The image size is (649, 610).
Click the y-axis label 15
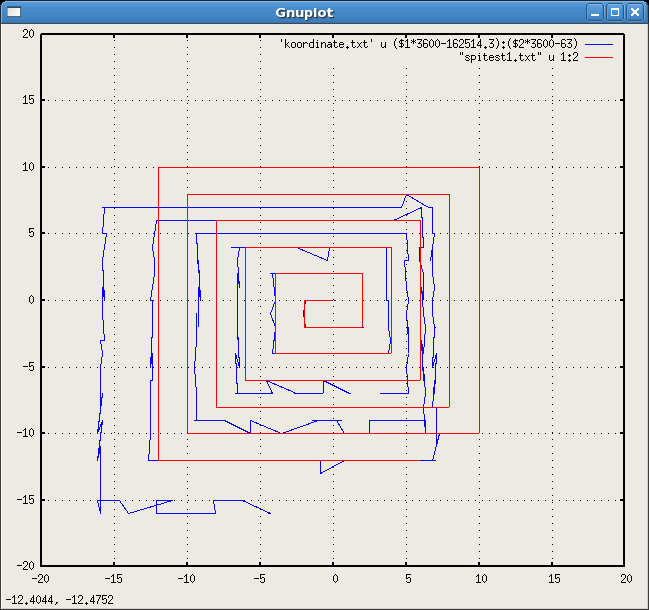click(28, 100)
